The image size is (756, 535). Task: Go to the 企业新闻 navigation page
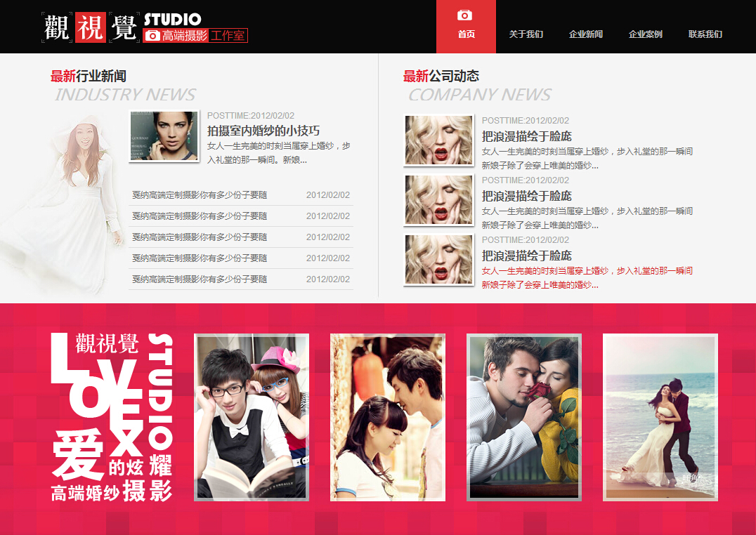(585, 34)
